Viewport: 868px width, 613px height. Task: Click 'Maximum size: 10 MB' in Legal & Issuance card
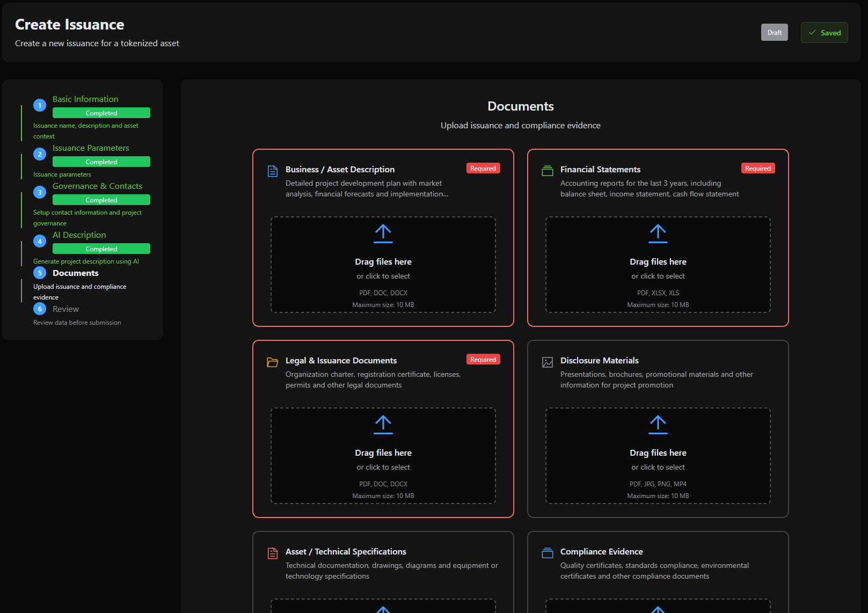click(383, 496)
